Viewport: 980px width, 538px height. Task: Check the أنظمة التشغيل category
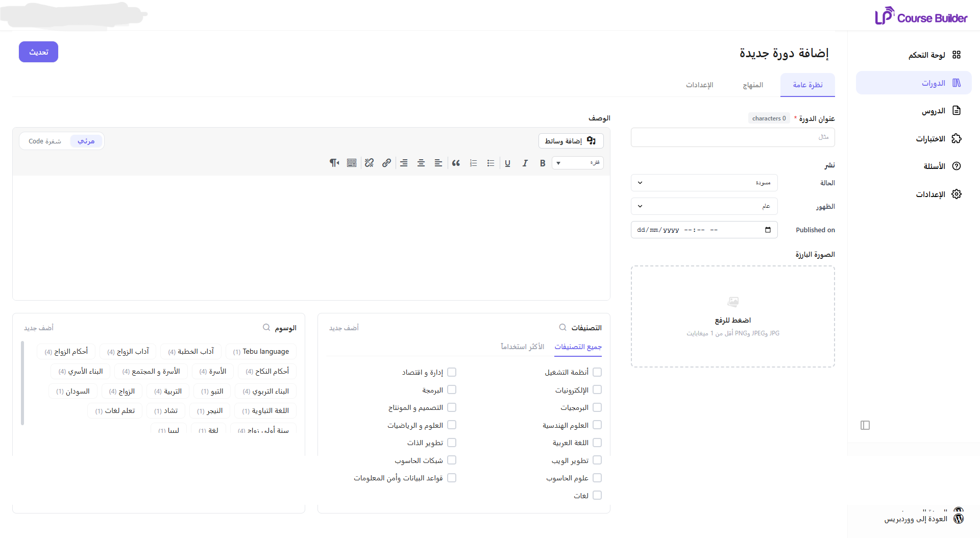coord(597,372)
